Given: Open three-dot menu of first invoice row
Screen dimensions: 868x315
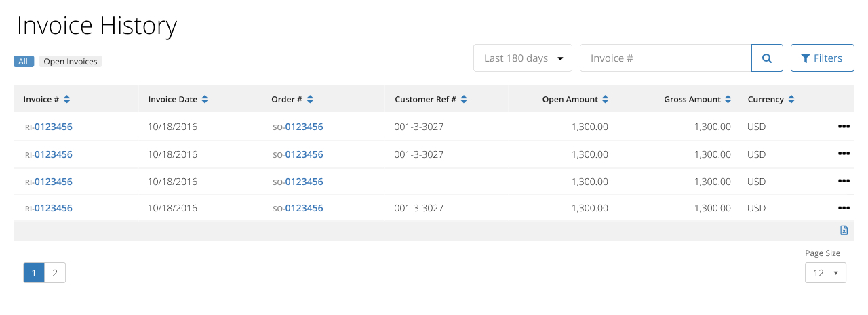Looking at the screenshot, I should point(844,127).
